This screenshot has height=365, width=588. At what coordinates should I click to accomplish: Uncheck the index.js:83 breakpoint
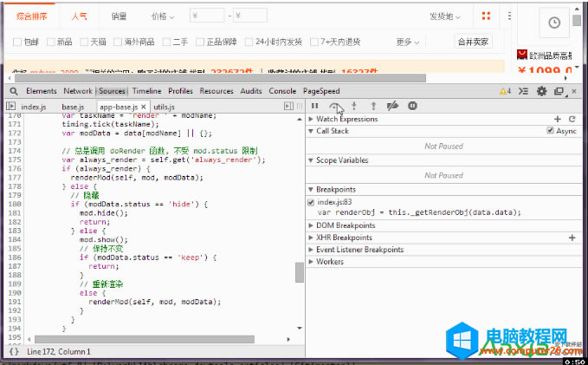click(x=312, y=201)
